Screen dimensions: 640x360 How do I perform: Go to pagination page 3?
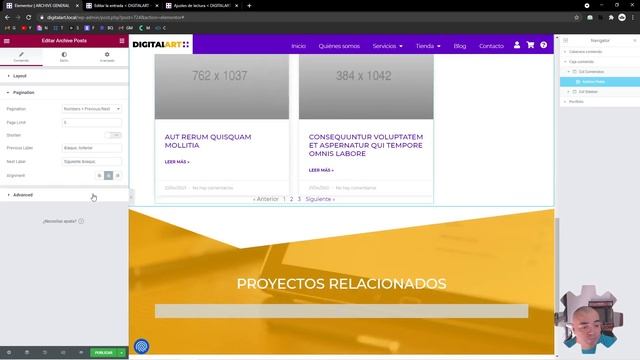299,199
